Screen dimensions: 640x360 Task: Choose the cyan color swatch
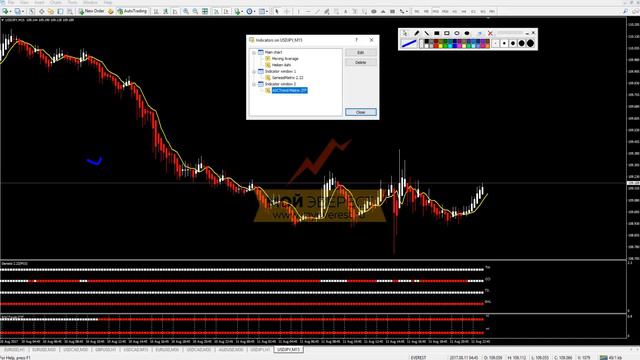[450, 46]
